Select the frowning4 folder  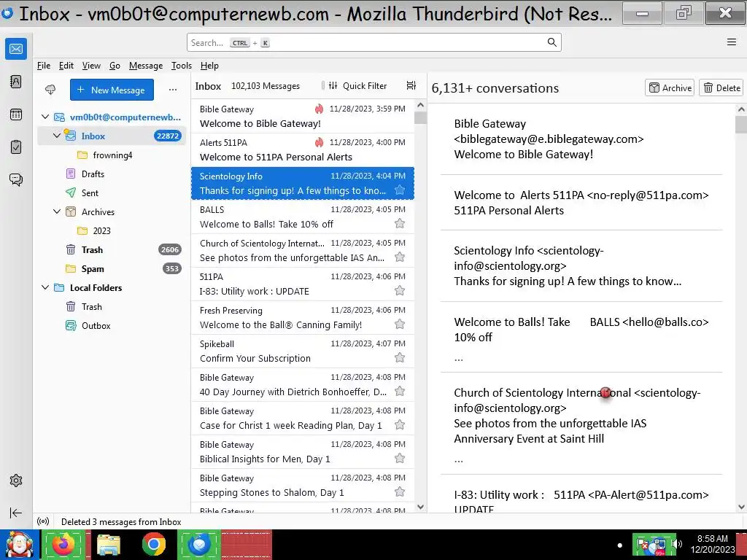tap(112, 155)
